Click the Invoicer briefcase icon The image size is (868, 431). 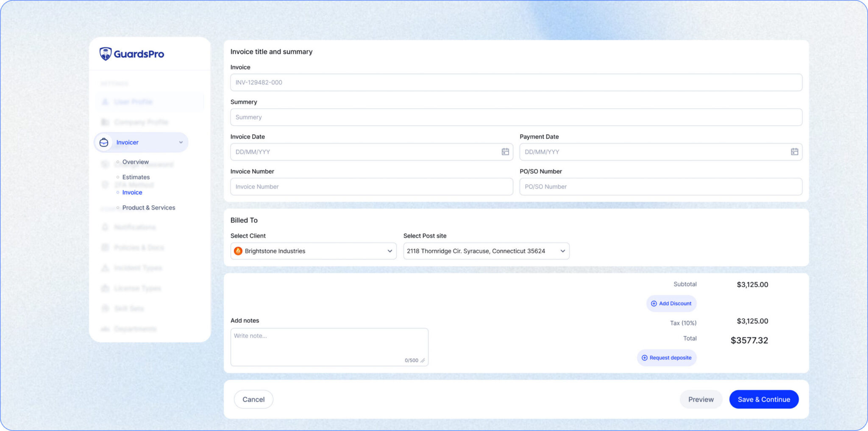[104, 143]
